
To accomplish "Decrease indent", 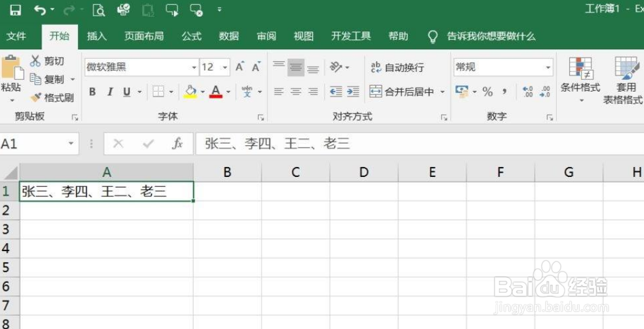I will tap(336, 92).
